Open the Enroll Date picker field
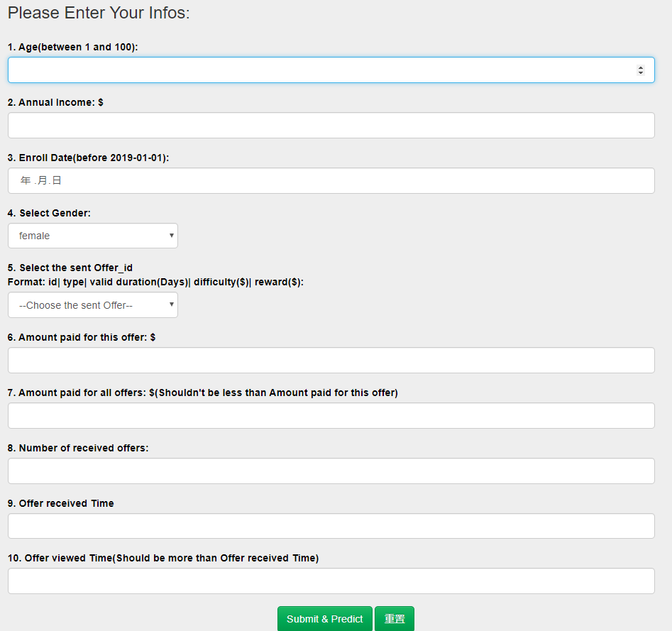Screen dimensions: 672x631 pyautogui.click(x=331, y=180)
